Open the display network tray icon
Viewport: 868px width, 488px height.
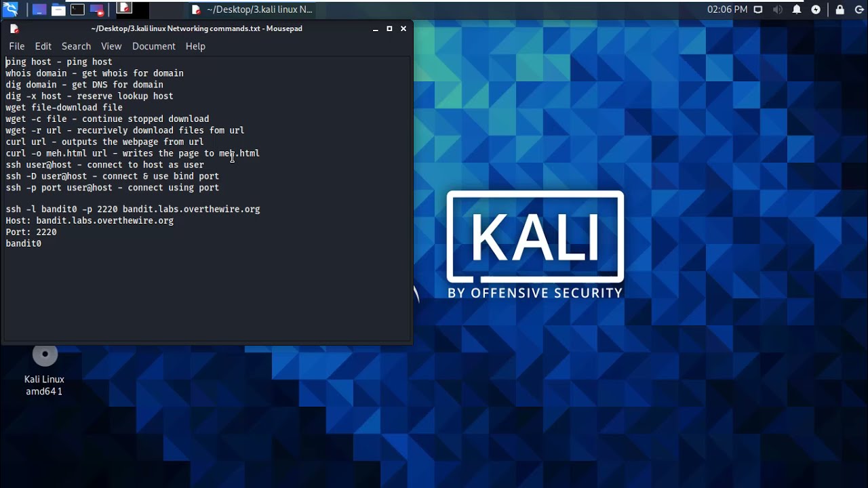pos(758,9)
